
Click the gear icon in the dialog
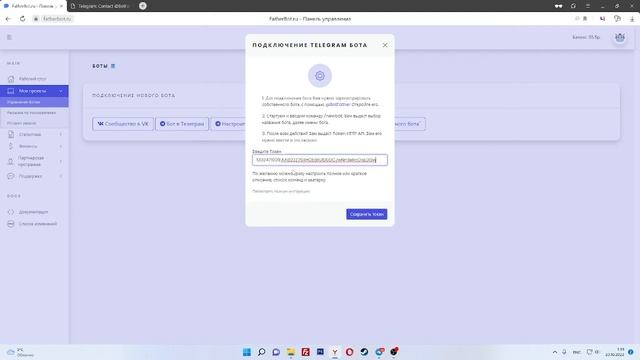(320, 76)
